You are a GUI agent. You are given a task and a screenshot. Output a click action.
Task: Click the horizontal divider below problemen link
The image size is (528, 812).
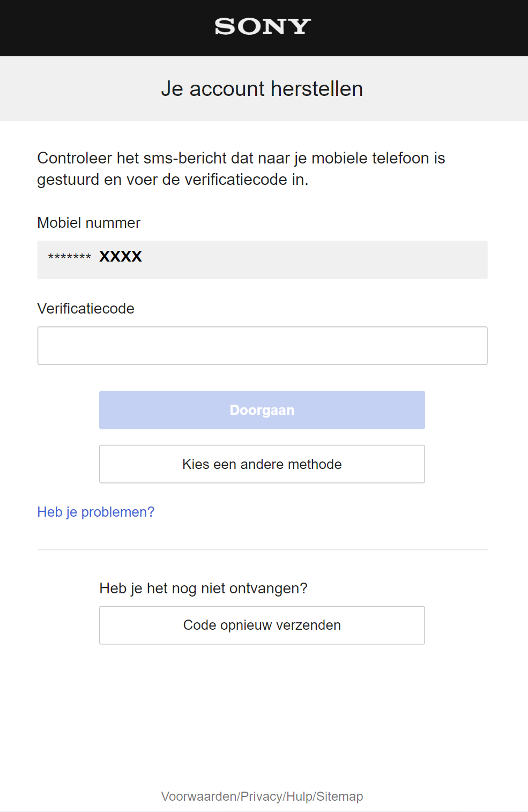point(262,550)
